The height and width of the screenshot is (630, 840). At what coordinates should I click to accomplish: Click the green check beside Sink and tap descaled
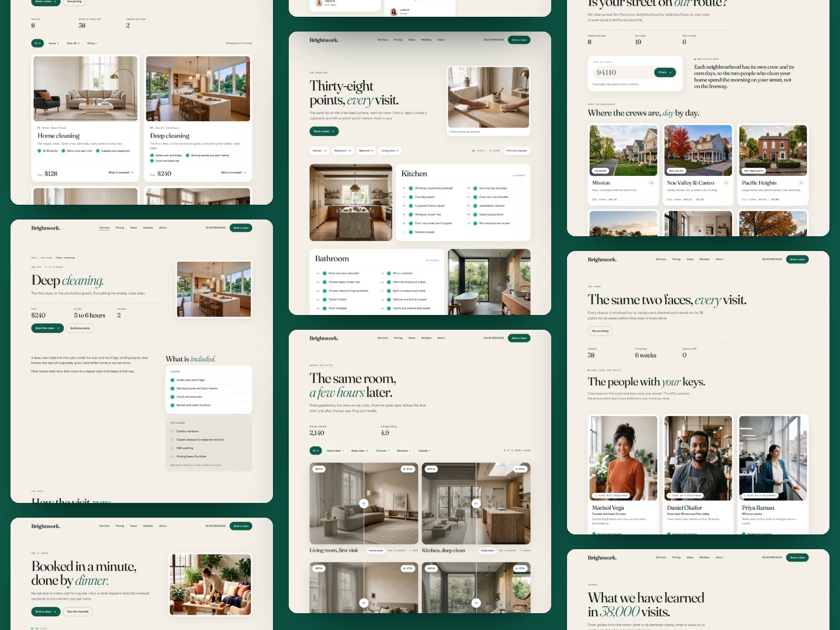[475, 188]
